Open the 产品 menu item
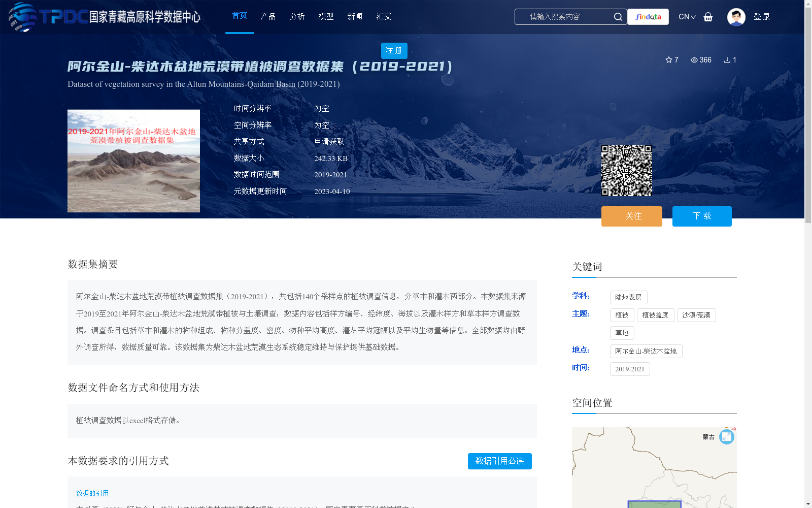This screenshot has width=812, height=508. [x=268, y=17]
